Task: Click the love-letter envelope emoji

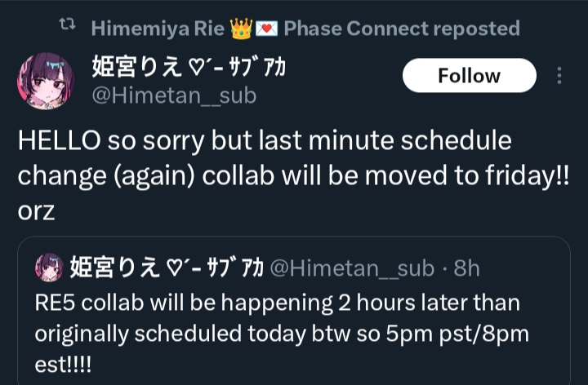Action: [266, 29]
